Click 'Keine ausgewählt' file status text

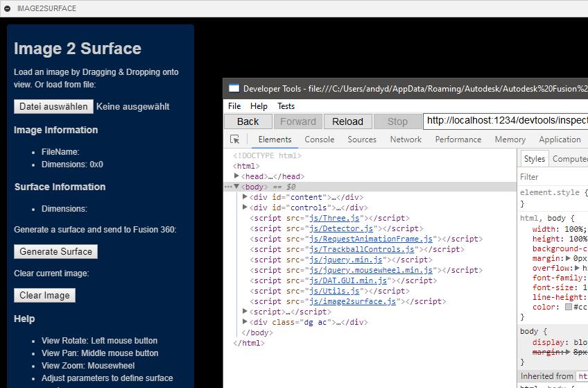tap(132, 107)
